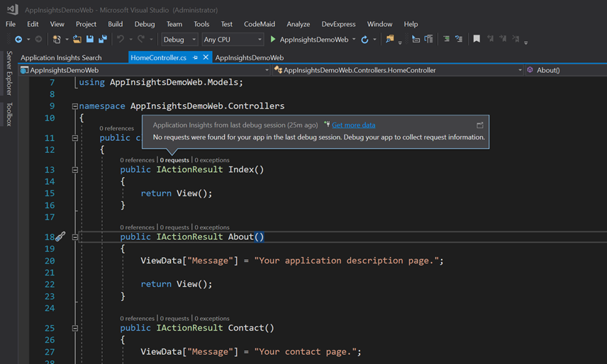Click 0 exceptions above the Index method
This screenshot has width=607, height=364.
click(212, 160)
